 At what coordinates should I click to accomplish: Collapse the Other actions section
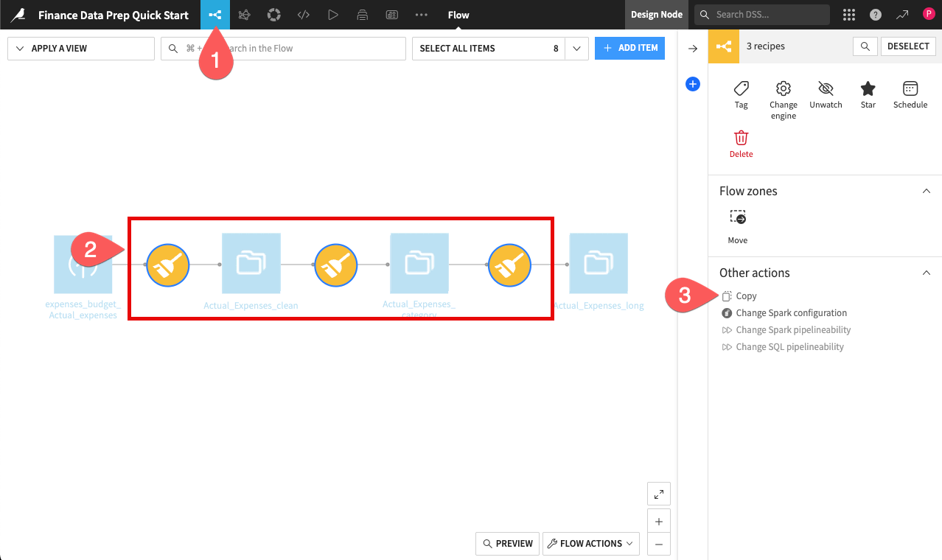[x=926, y=272]
